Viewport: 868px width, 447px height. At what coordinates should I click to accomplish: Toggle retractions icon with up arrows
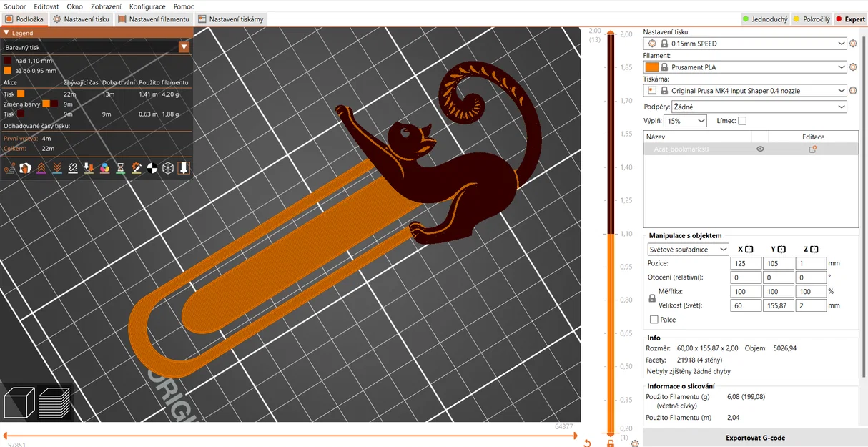pyautogui.click(x=41, y=168)
